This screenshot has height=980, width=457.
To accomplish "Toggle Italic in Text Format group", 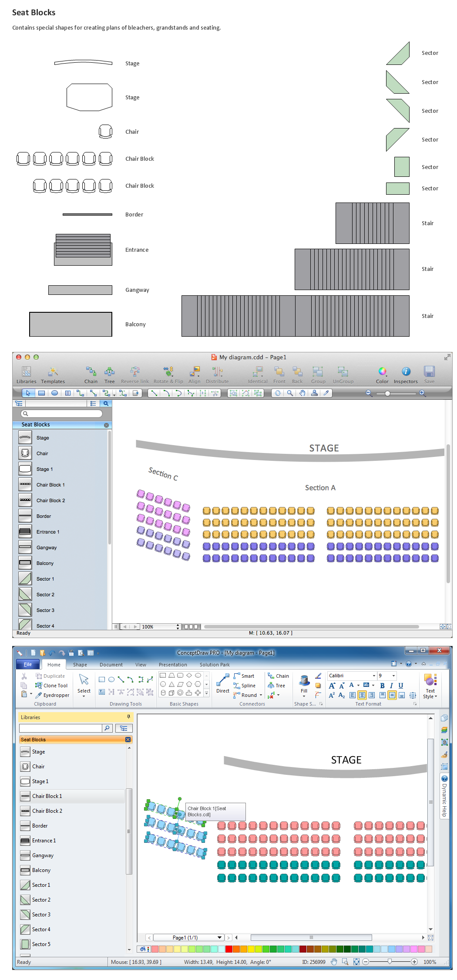I will tap(391, 686).
